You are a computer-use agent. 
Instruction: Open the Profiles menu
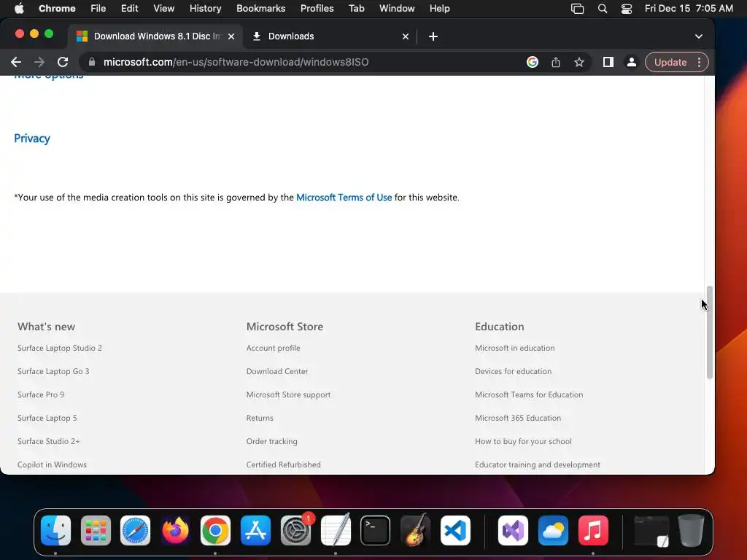tap(317, 8)
